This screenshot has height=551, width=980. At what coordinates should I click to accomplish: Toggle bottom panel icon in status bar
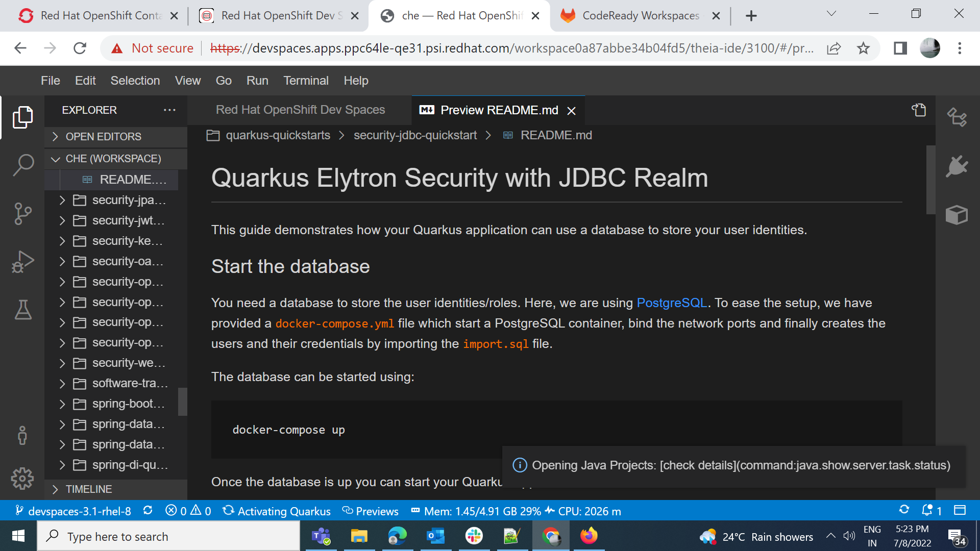point(960,510)
